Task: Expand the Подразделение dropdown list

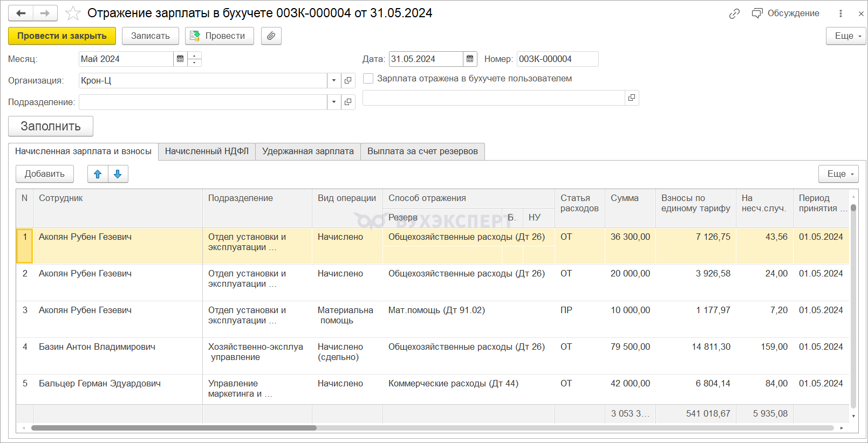Action: pos(334,102)
